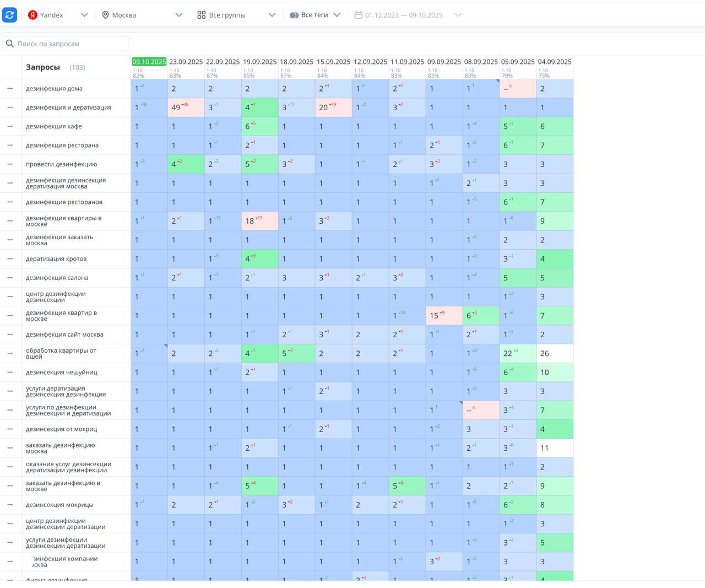Open the query дезинфекция кафе

click(x=54, y=126)
